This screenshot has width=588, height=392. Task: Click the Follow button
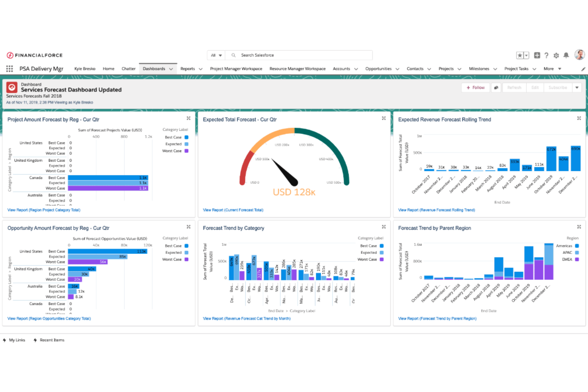tap(476, 87)
